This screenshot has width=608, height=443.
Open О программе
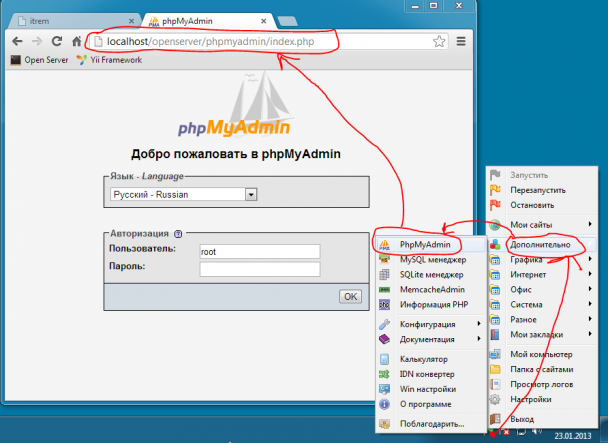coord(431,404)
